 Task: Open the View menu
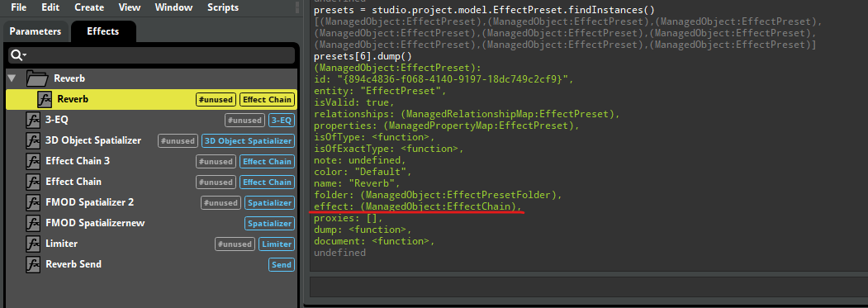coord(130,7)
